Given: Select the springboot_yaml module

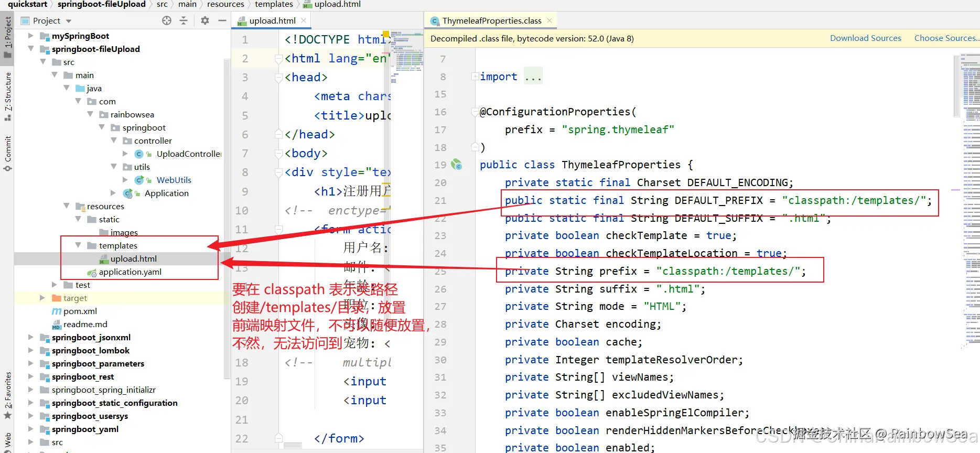Looking at the screenshot, I should coord(85,429).
